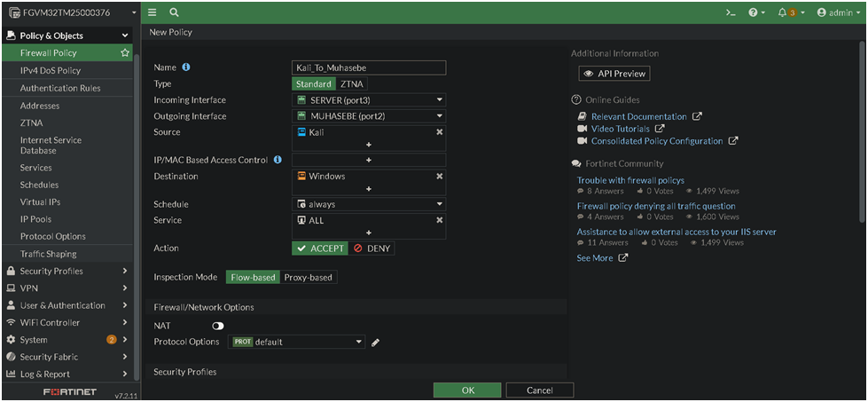Open Traffic Shaping page
The image size is (868, 402).
[49, 254]
